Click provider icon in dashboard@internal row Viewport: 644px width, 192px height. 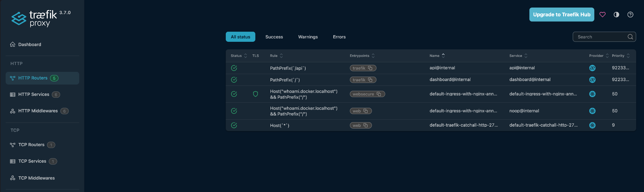pos(592,80)
